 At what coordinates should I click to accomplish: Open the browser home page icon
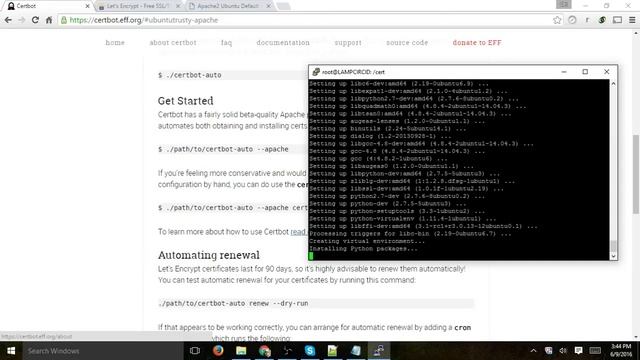[49, 20]
